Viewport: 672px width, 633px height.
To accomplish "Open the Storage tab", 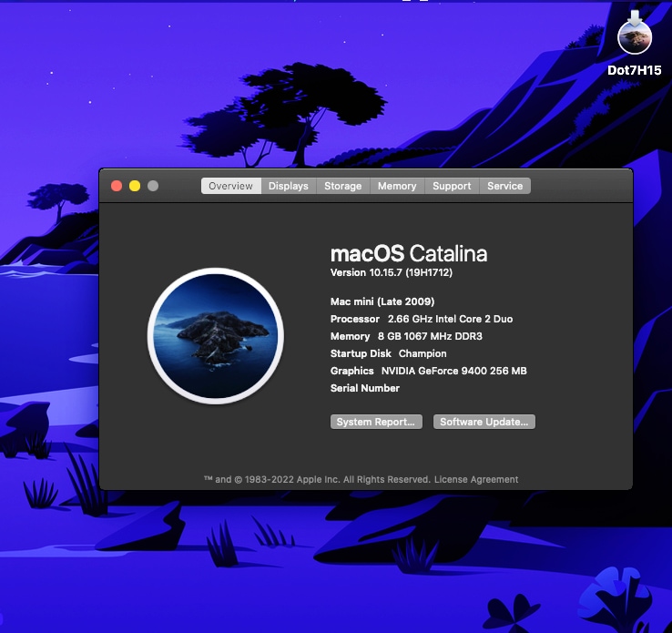I will (343, 186).
